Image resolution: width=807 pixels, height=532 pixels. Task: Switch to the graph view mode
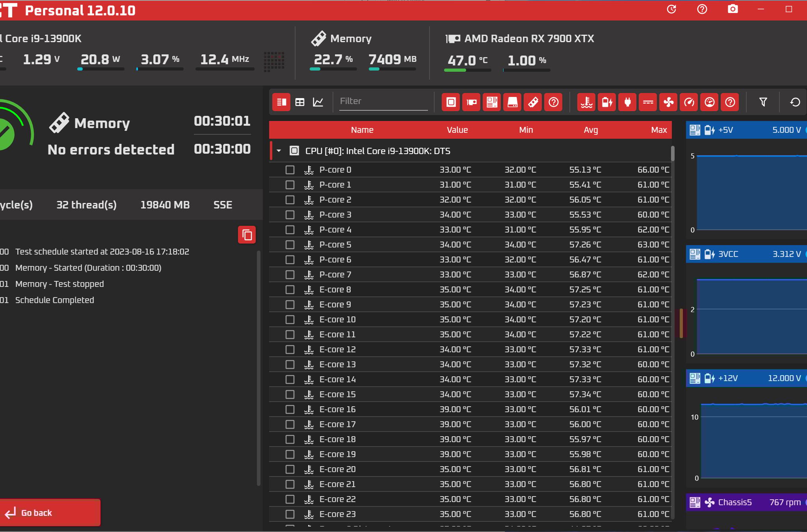click(x=318, y=102)
